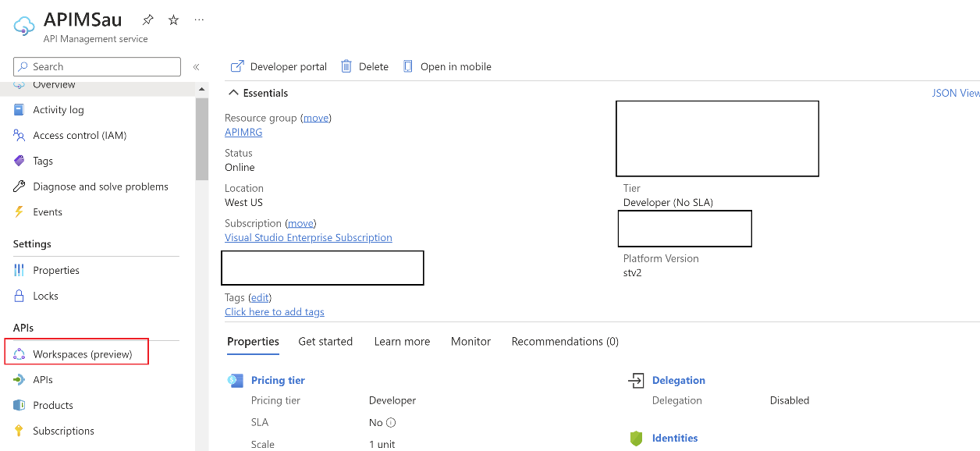Click 'Click here to add tags'

(275, 311)
